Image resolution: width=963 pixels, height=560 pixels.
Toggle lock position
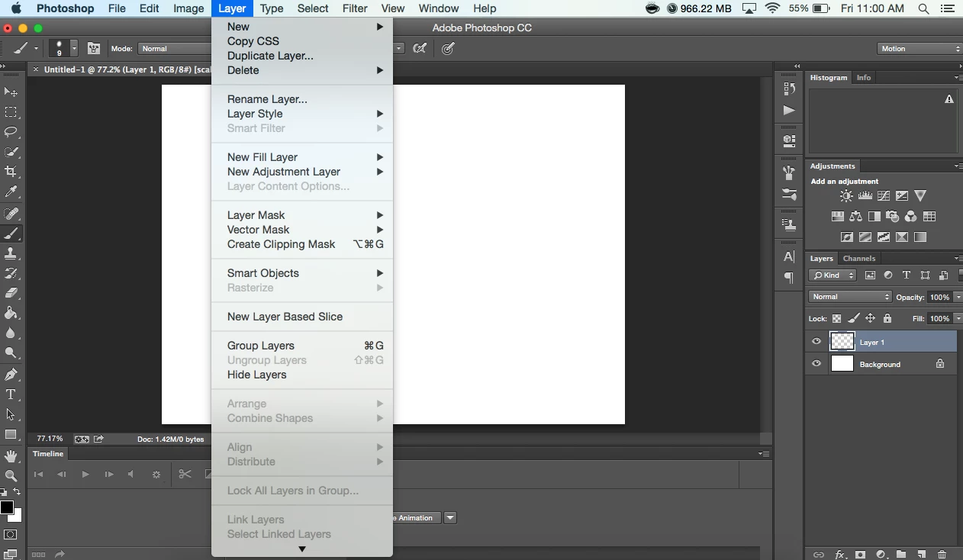point(870,318)
